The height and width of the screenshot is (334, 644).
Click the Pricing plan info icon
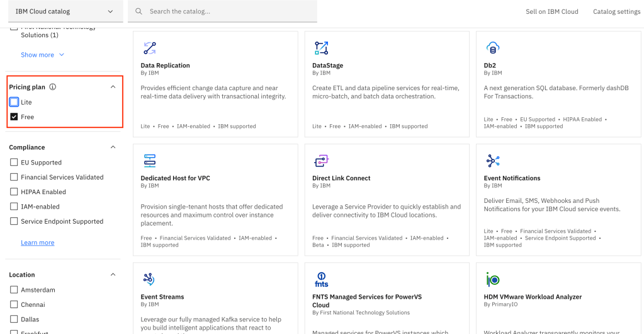pyautogui.click(x=53, y=87)
